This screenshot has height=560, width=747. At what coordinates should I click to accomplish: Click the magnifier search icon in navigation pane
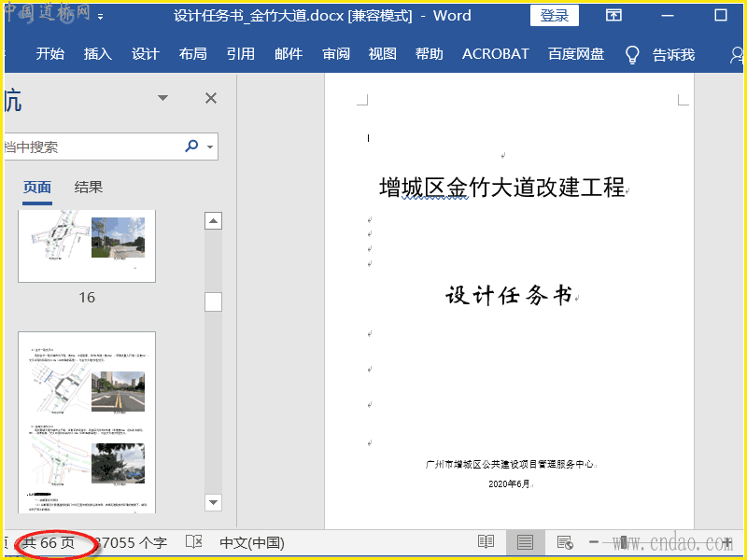click(191, 147)
